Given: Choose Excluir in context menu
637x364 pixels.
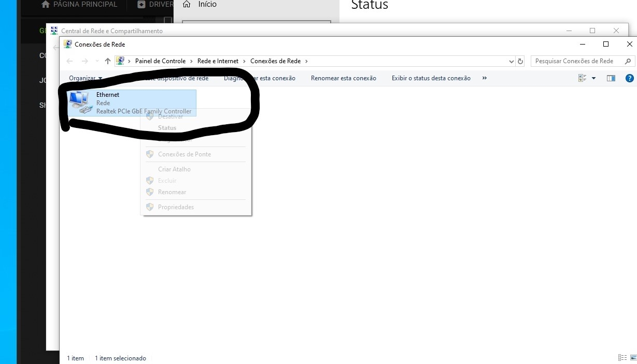Looking at the screenshot, I should coord(167,181).
